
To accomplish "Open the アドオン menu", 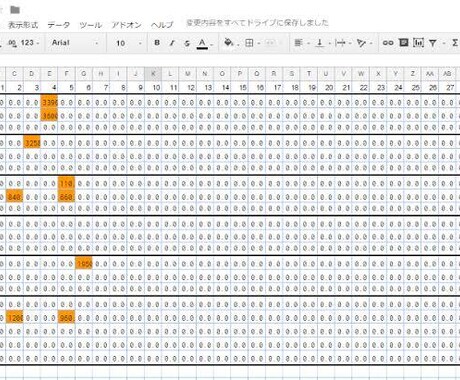I will [126, 25].
